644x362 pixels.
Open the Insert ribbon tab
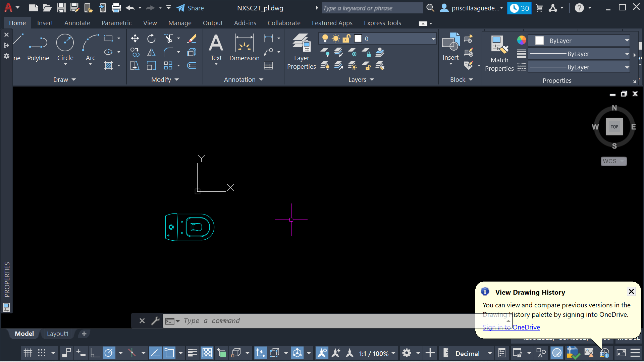coord(45,23)
